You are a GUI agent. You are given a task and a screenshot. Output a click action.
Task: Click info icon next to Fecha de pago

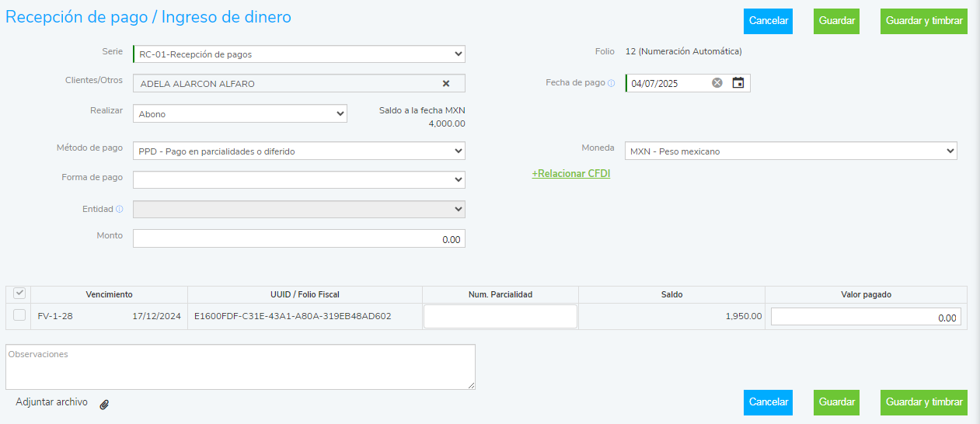pos(611,83)
